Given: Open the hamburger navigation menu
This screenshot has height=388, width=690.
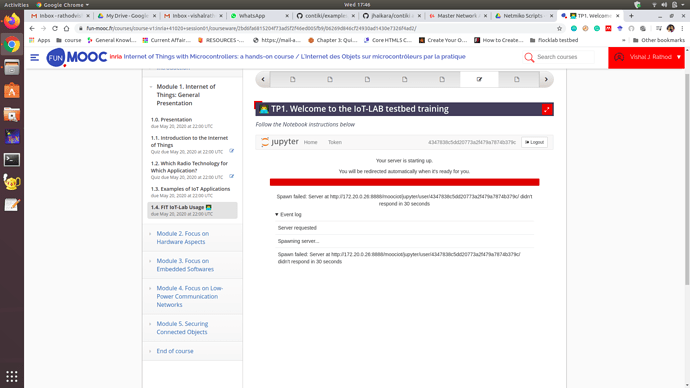Looking at the screenshot, I should [35, 57].
